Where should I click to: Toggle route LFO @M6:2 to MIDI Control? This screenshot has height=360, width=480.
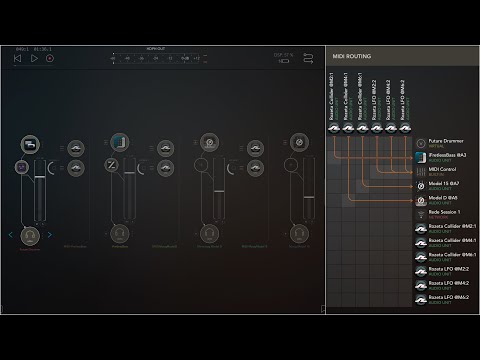[405, 172]
